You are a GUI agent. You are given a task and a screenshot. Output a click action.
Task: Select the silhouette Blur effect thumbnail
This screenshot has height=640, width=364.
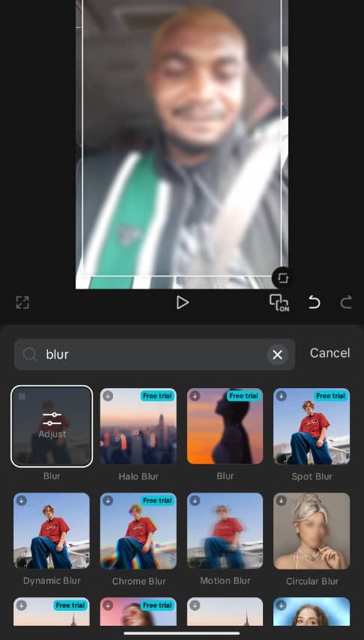tap(225, 426)
